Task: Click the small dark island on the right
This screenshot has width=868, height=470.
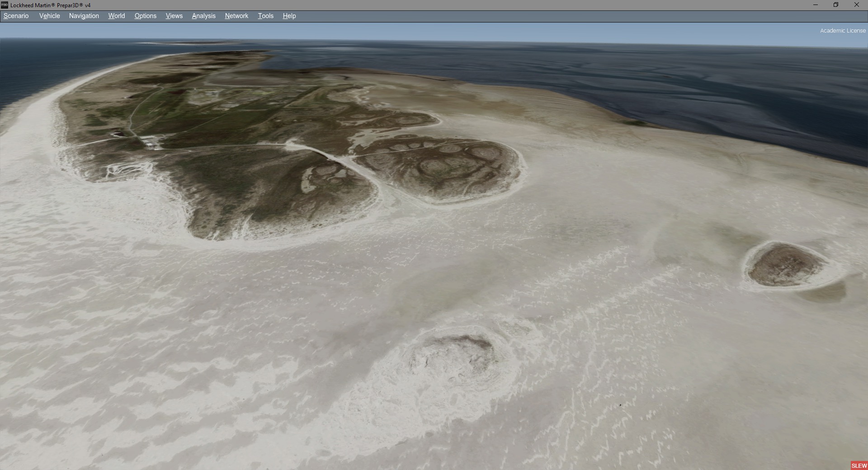Action: [785, 265]
